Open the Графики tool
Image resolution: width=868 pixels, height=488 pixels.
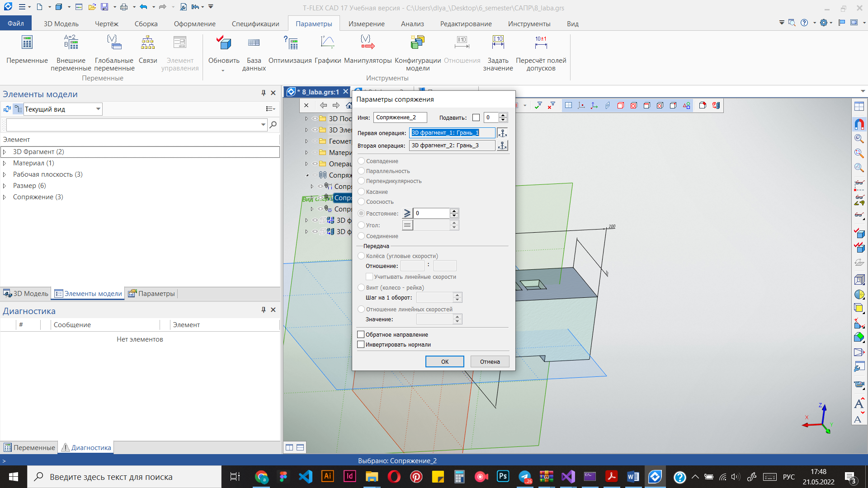pos(328,50)
